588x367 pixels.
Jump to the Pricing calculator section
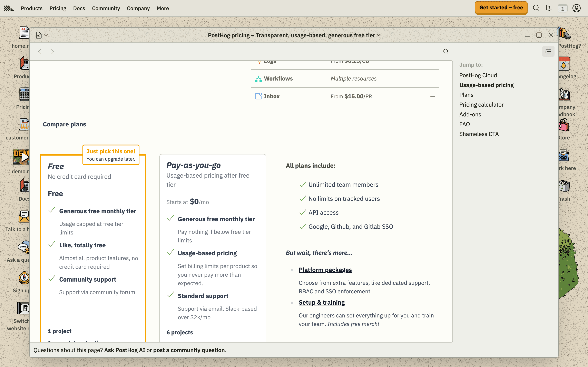(481, 105)
